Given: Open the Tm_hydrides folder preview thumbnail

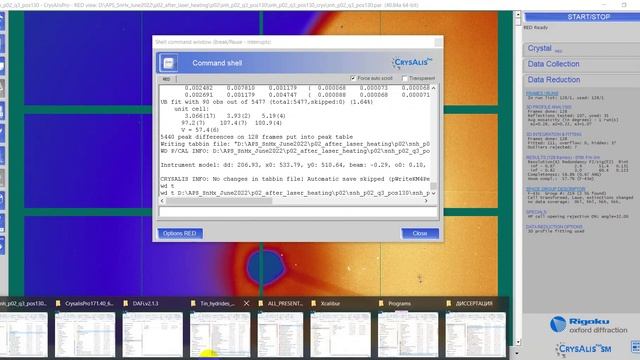Looking at the screenshot, I should click(220, 334).
